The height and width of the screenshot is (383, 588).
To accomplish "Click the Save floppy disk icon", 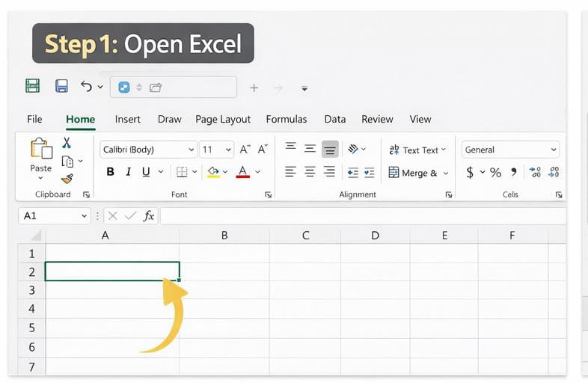I will point(62,87).
